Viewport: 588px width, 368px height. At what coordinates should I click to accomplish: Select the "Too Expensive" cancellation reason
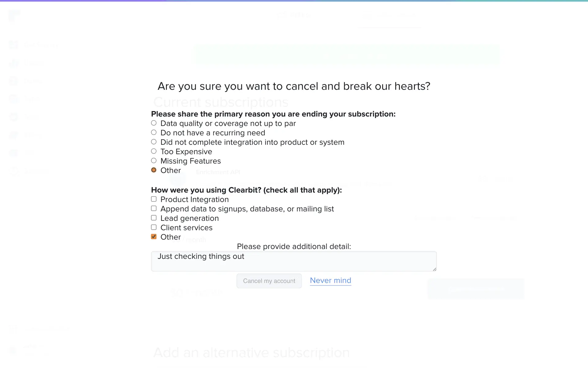(154, 151)
